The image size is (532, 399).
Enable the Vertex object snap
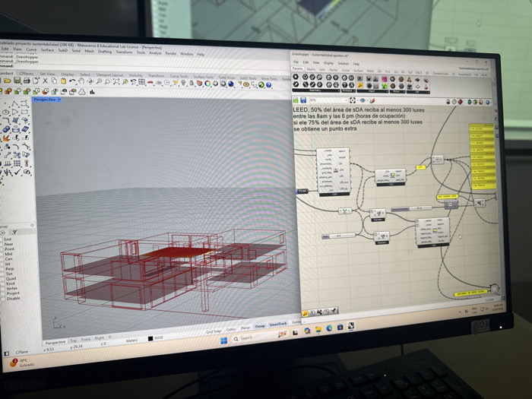[2, 288]
